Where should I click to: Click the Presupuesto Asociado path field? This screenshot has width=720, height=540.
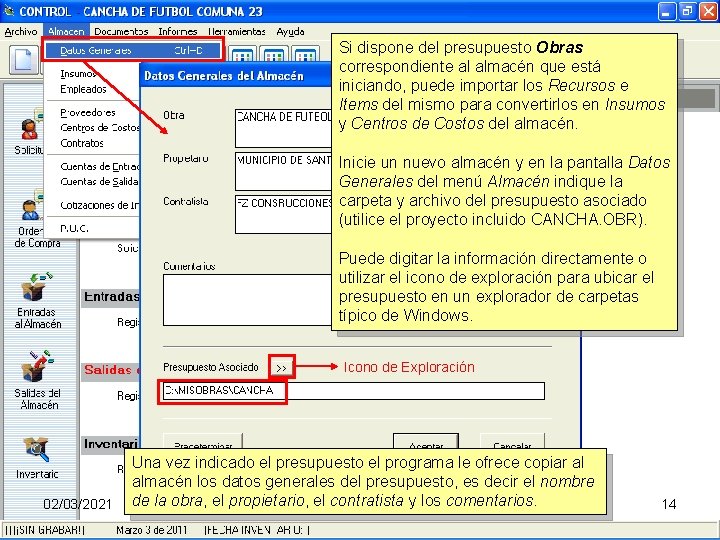click(x=354, y=391)
